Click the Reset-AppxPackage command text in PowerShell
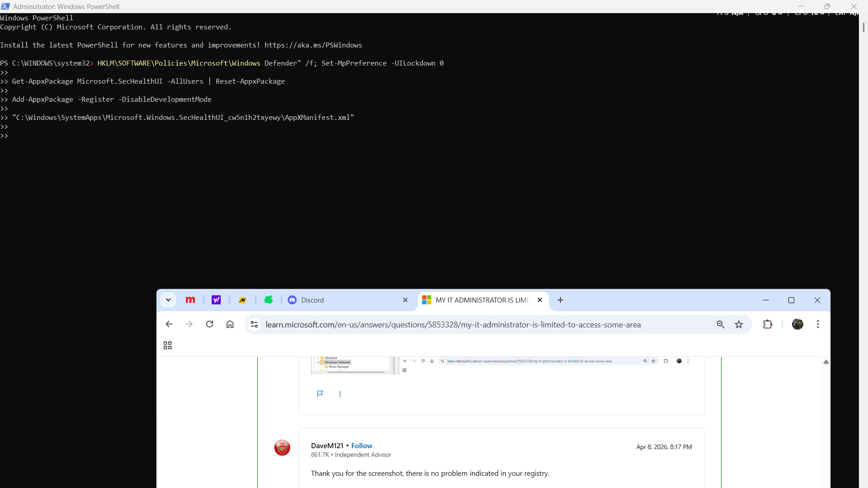The width and height of the screenshot is (868, 488). tap(250, 81)
